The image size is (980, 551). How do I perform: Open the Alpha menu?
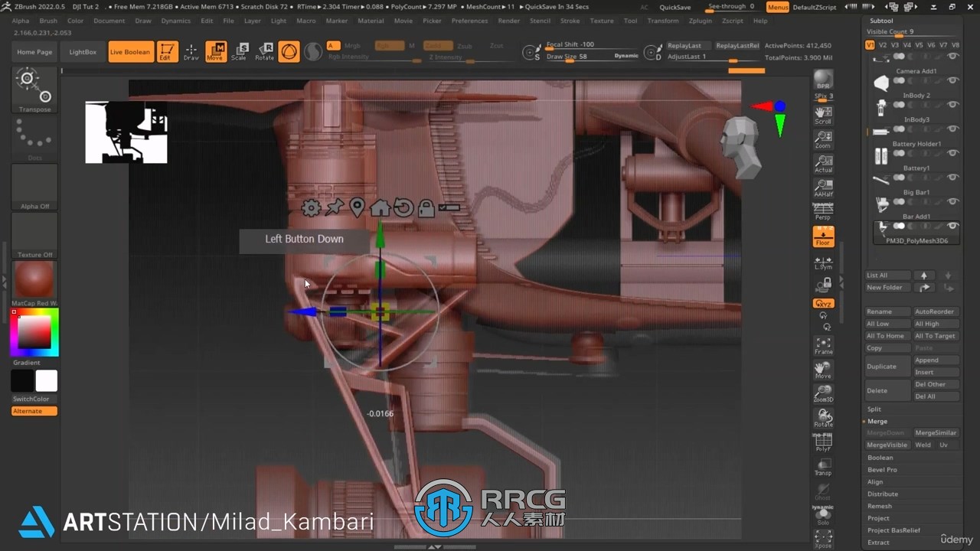pos(21,21)
